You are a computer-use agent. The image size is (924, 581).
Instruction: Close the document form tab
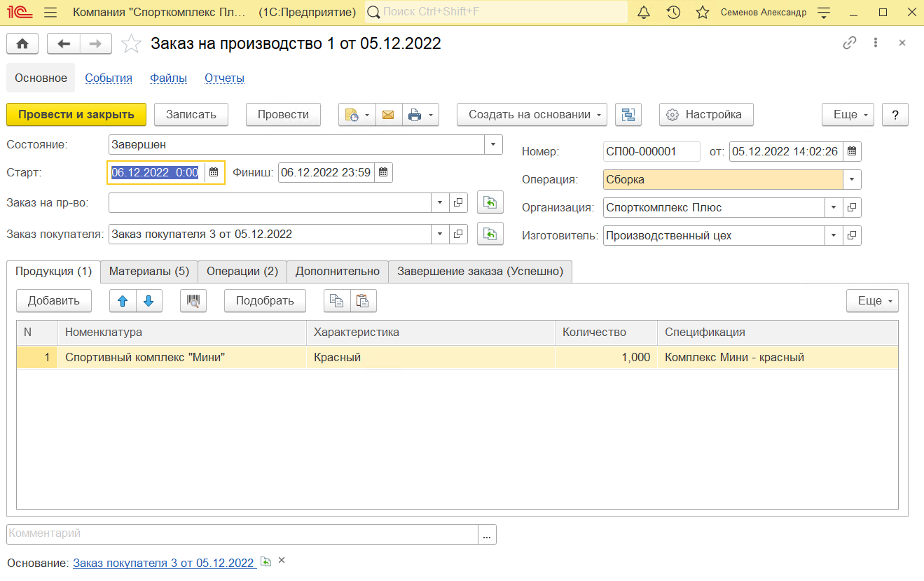click(x=902, y=43)
